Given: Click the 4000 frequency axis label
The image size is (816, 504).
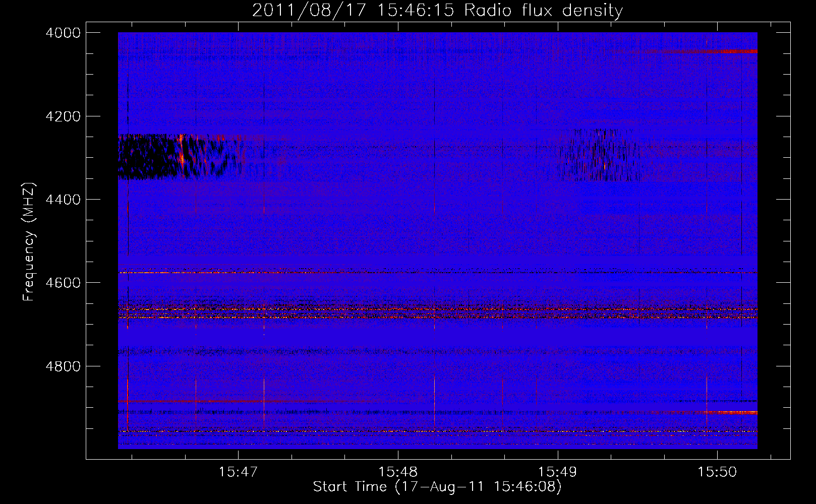Looking at the screenshot, I should tap(63, 33).
